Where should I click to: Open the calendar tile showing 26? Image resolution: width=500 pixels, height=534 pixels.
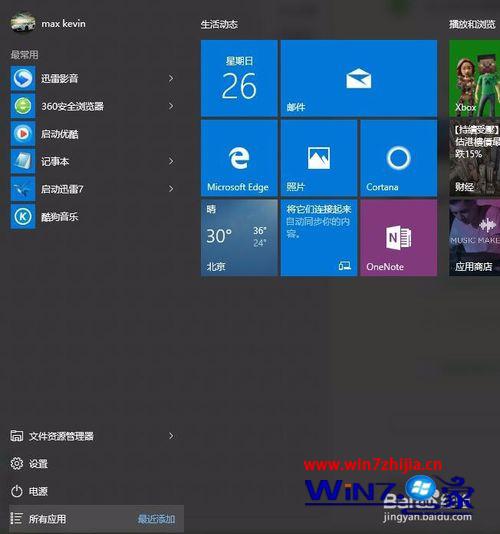point(239,78)
